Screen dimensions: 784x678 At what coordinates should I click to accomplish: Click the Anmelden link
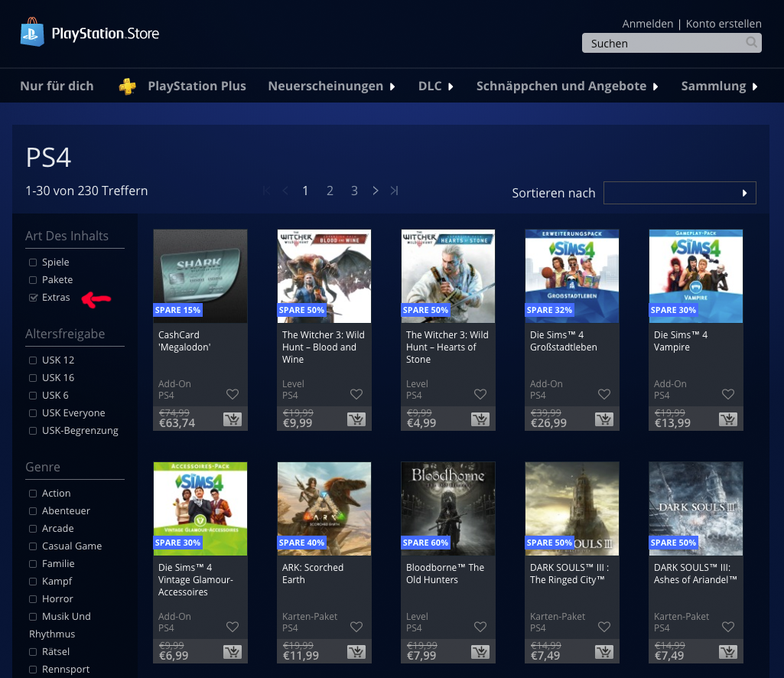[648, 24]
